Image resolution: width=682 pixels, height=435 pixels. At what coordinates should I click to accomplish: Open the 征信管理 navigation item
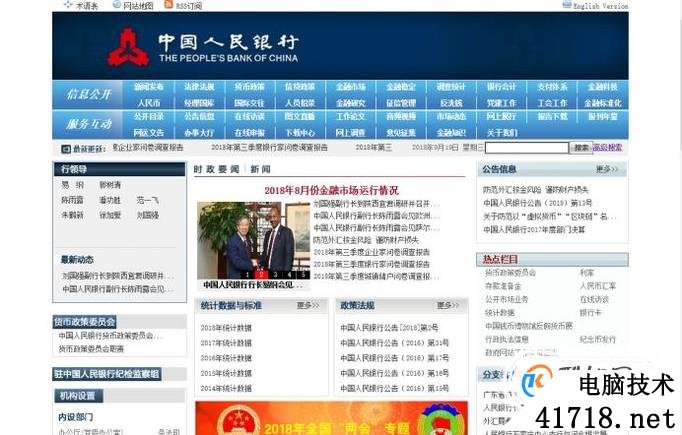(401, 103)
